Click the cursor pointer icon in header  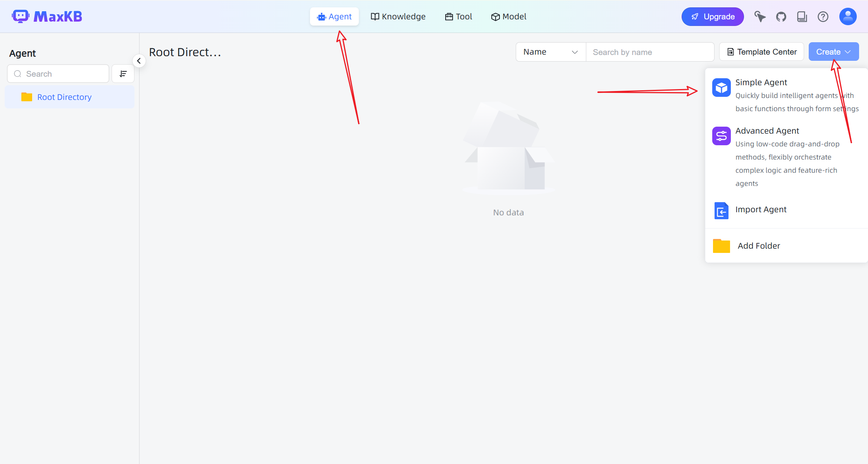(x=759, y=17)
